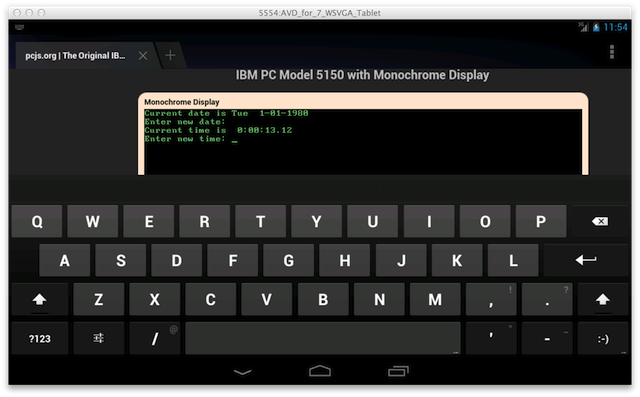Tap the Z key on keyboard

98,299
